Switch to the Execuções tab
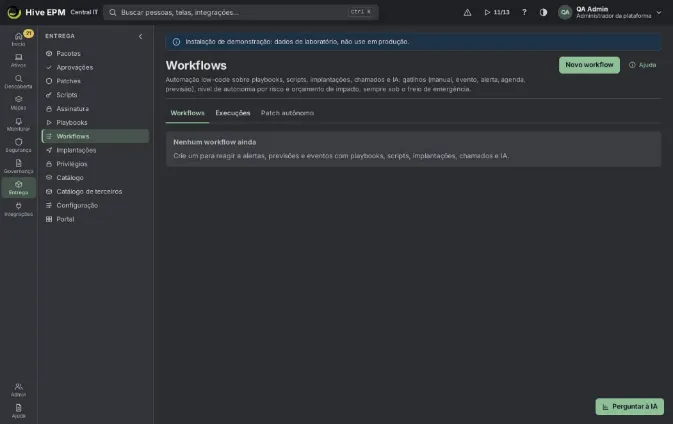673x424 pixels. [x=233, y=113]
